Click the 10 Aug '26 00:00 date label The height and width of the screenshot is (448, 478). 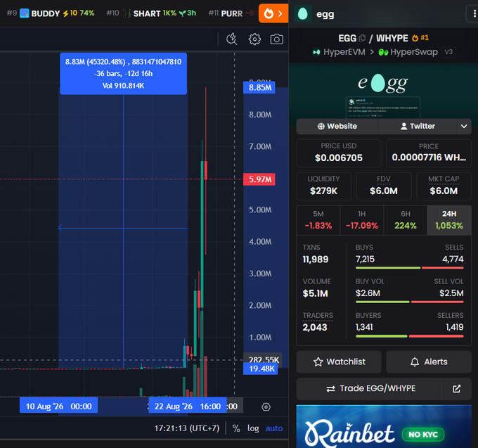(x=58, y=407)
